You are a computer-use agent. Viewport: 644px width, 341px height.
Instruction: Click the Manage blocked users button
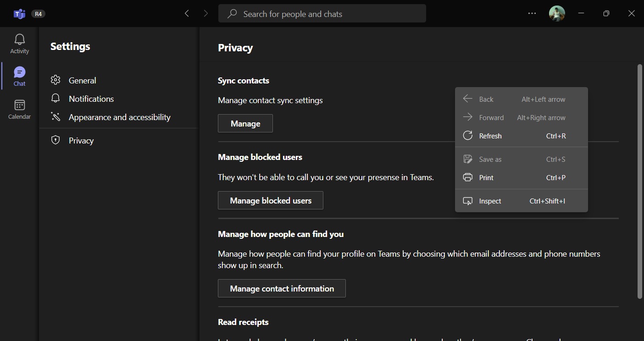pos(271,200)
